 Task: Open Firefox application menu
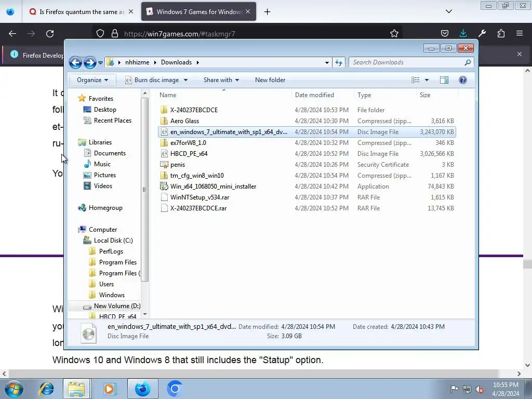tap(520, 33)
